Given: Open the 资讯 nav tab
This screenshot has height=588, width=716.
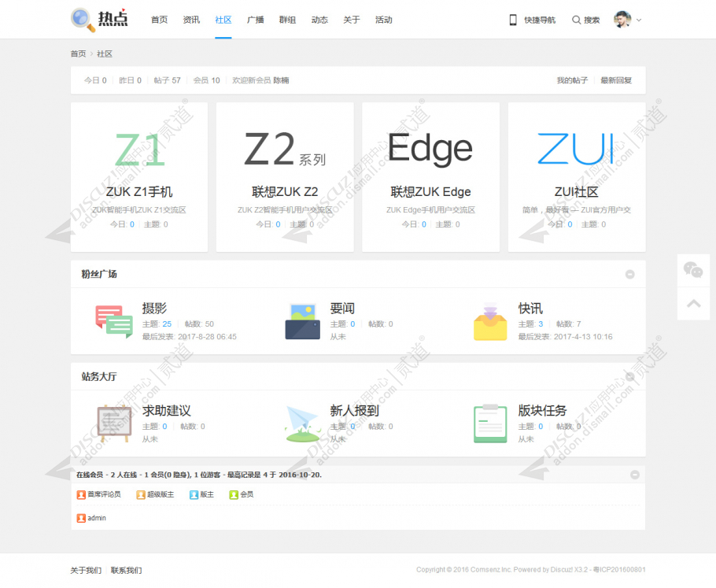Looking at the screenshot, I should click(191, 20).
